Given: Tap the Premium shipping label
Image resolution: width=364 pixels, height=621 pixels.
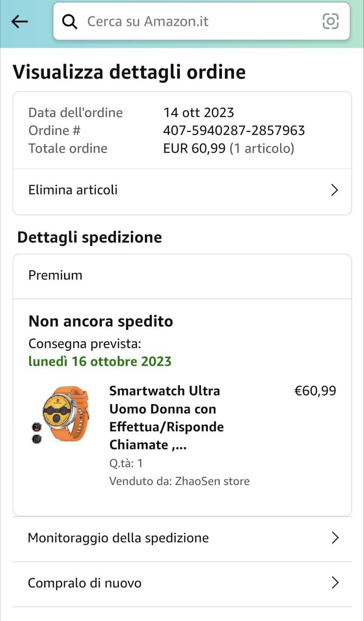Looking at the screenshot, I should pyautogui.click(x=55, y=275).
